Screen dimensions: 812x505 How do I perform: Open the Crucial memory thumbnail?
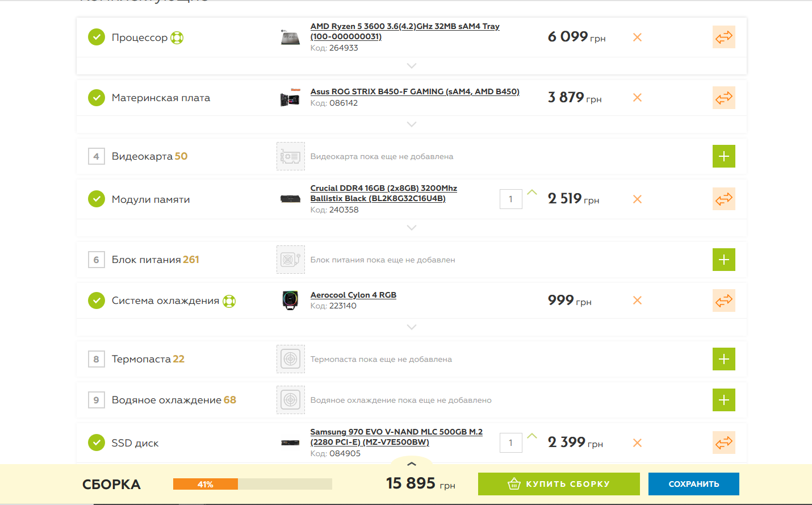click(x=290, y=199)
